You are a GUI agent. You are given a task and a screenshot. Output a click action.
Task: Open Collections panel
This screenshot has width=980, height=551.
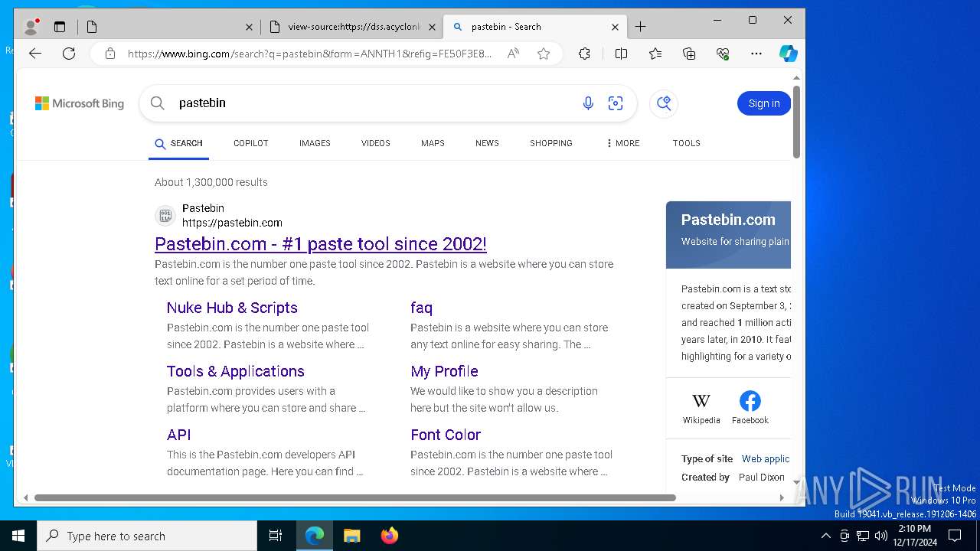[689, 54]
